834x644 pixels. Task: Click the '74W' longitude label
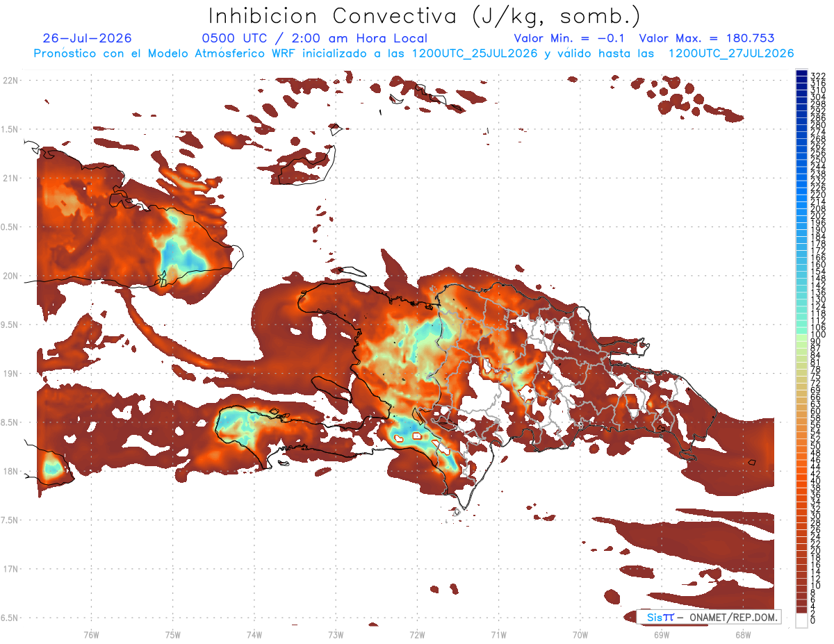pos(254,634)
